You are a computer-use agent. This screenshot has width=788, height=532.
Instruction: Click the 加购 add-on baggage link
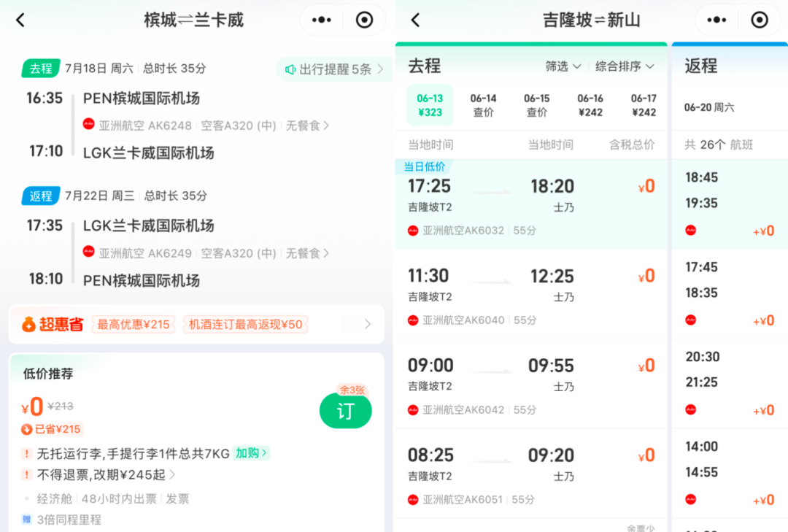(x=252, y=453)
